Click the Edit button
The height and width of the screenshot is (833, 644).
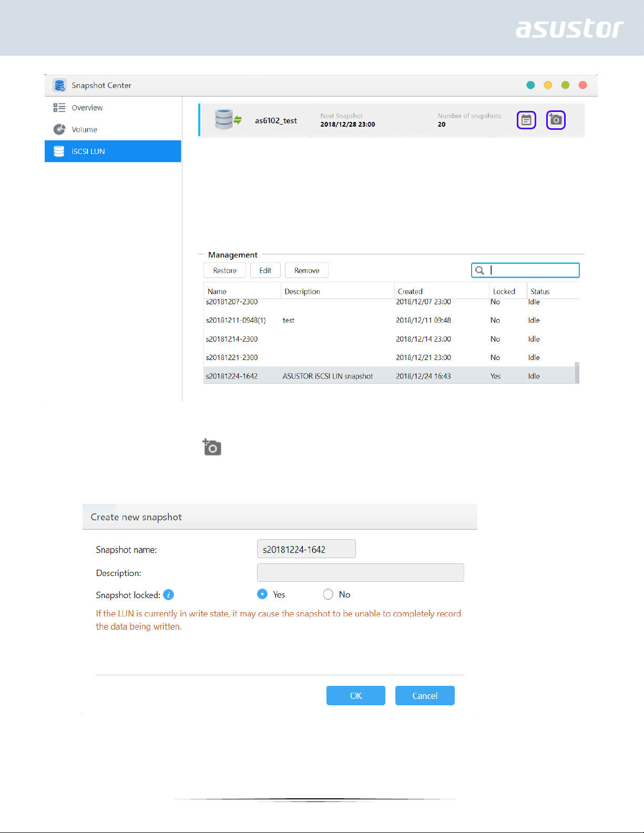coord(265,270)
